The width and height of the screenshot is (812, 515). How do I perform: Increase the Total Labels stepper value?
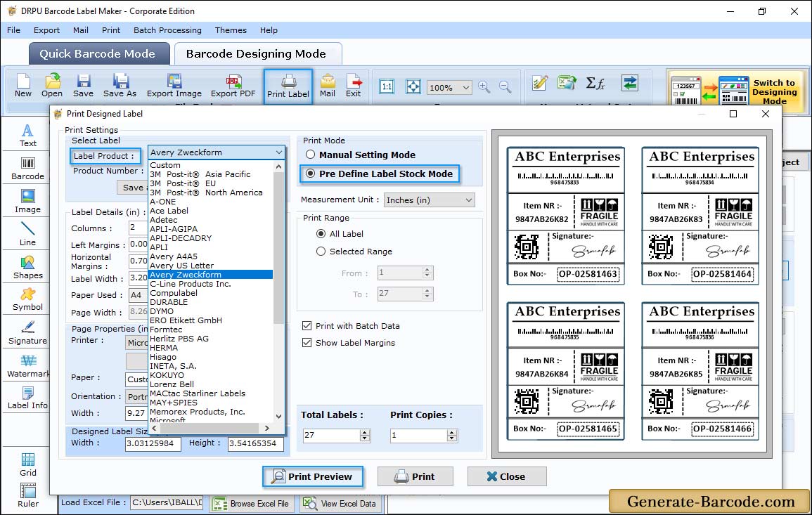365,432
